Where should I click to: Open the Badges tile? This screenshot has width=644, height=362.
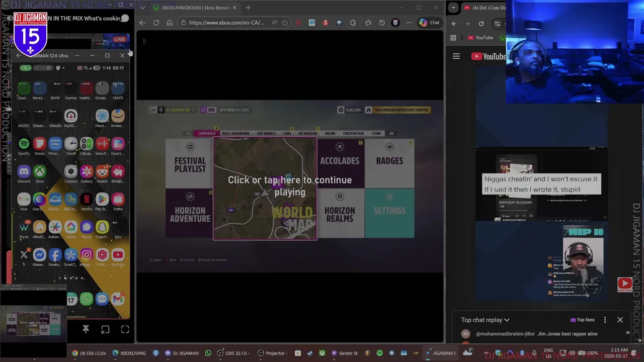click(x=389, y=164)
